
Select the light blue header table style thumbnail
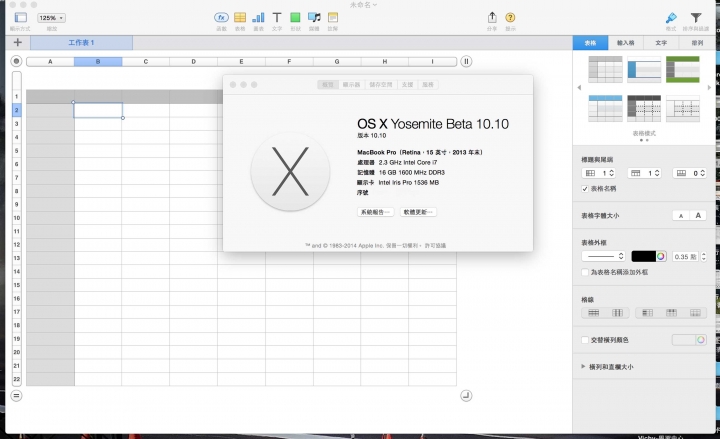(x=605, y=108)
